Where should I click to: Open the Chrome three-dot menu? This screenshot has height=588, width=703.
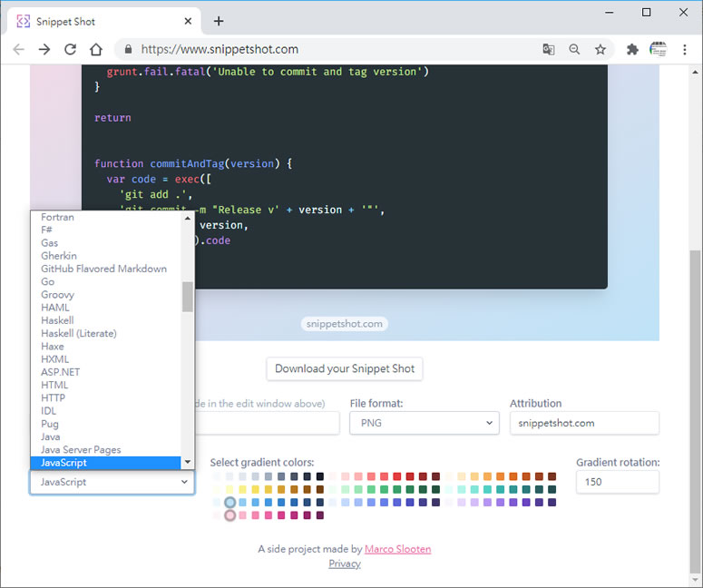pyautogui.click(x=685, y=49)
